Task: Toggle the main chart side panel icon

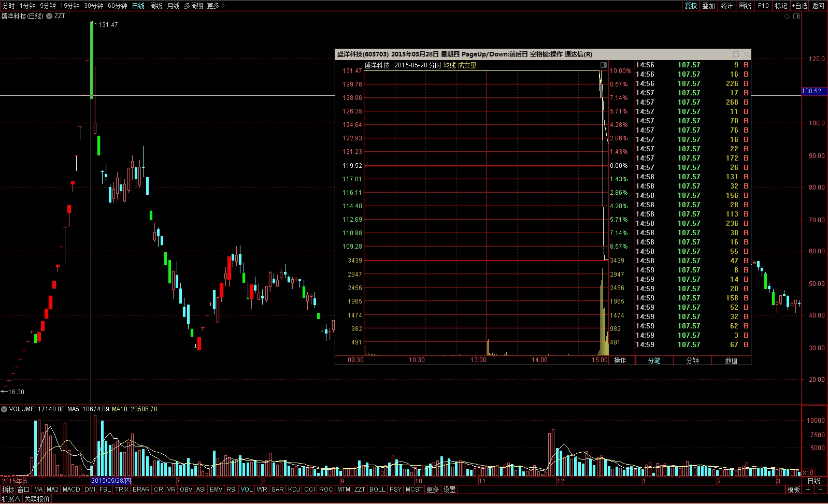Action: [796, 17]
